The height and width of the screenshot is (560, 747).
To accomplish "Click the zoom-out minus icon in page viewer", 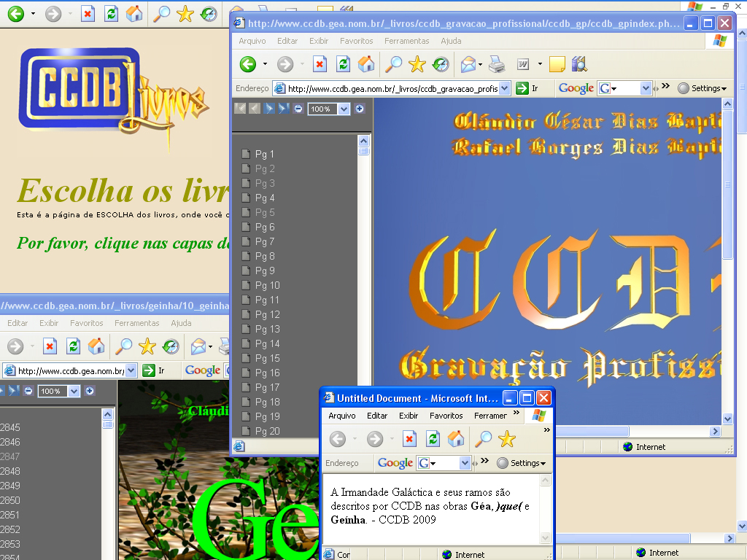I will click(298, 109).
